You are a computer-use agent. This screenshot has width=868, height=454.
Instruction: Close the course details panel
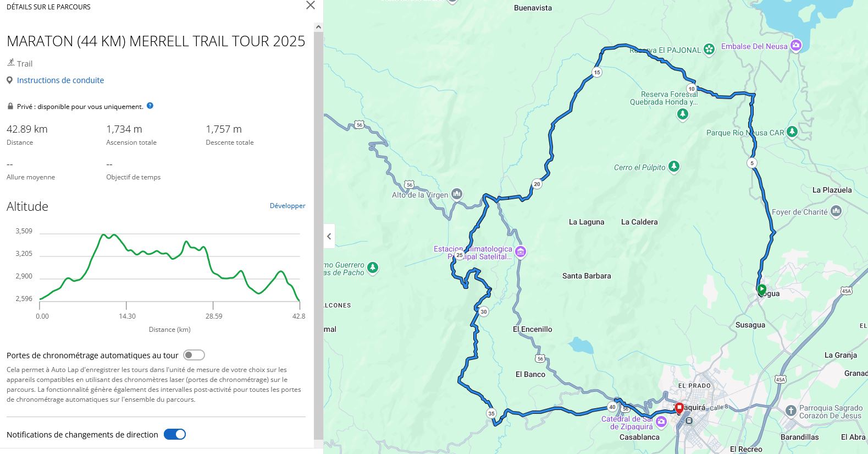click(311, 6)
